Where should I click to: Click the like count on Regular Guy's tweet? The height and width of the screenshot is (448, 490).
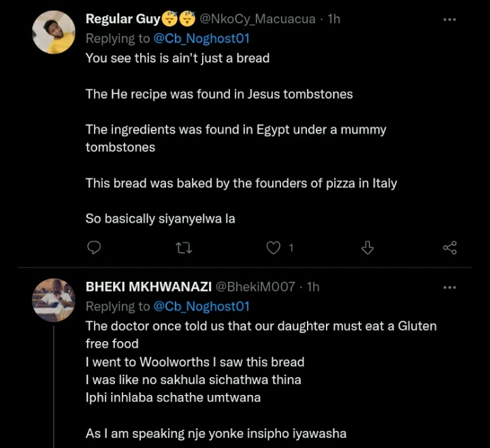pyautogui.click(x=291, y=248)
